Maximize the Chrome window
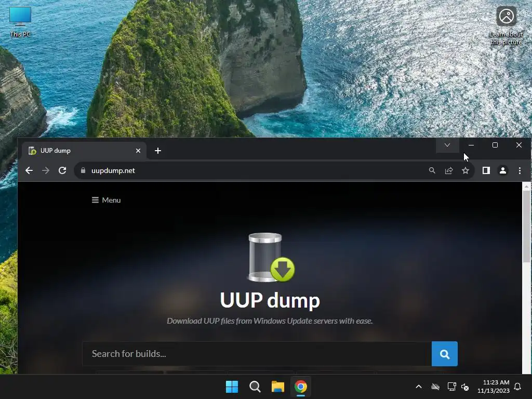The width and height of the screenshot is (532, 399). click(495, 145)
